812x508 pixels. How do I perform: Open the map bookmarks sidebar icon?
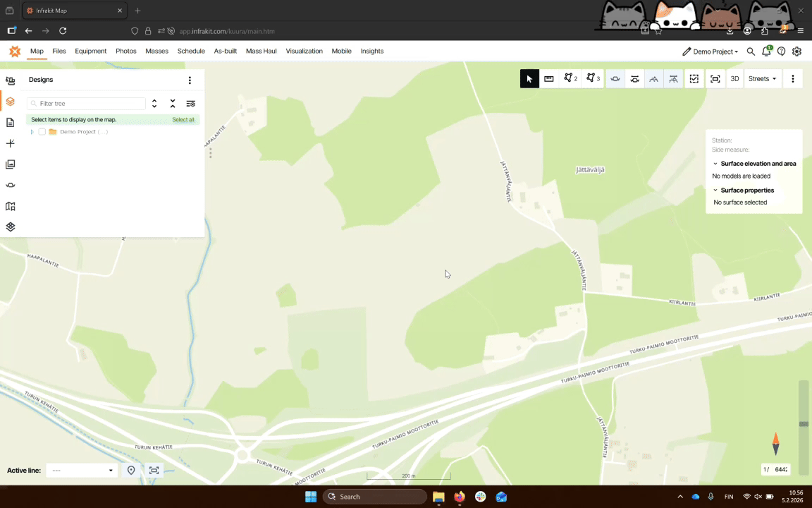[11, 206]
